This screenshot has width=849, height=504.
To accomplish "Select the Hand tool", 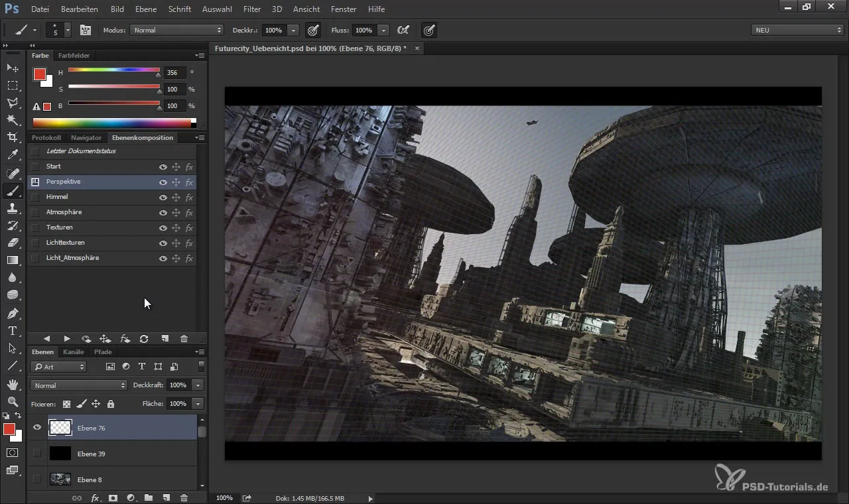I will tap(13, 384).
